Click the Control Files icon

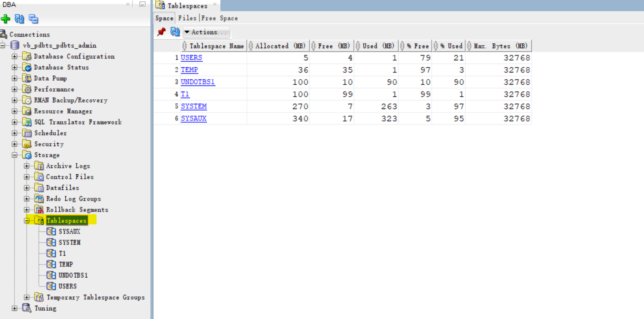click(39, 177)
